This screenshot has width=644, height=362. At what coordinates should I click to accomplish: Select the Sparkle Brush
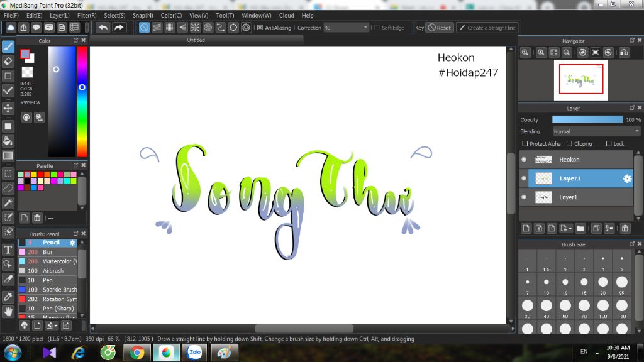[x=48, y=290]
